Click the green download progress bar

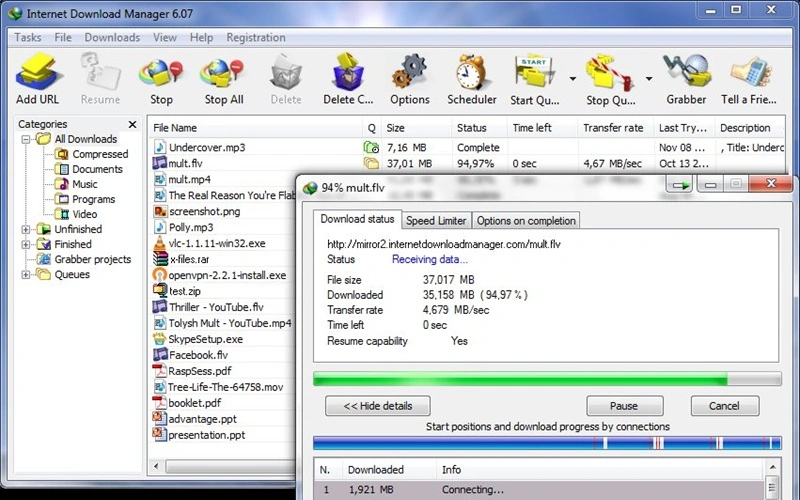[x=547, y=379]
